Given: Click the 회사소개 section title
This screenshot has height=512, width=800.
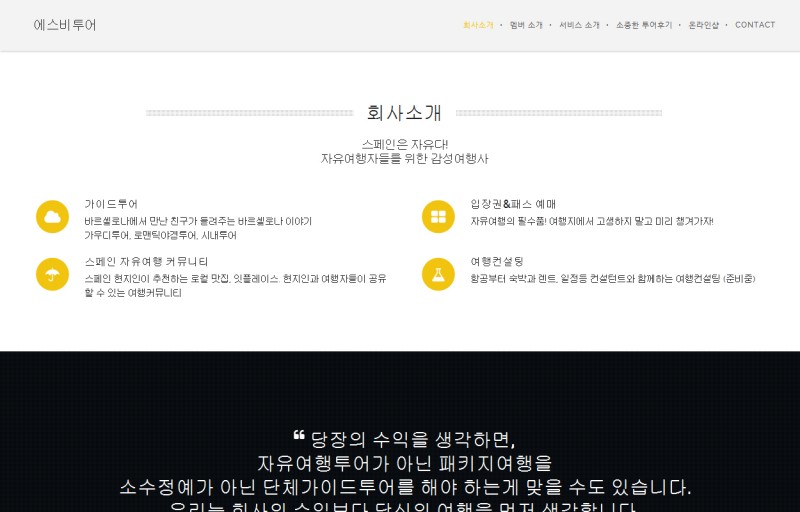Looking at the screenshot, I should [404, 113].
